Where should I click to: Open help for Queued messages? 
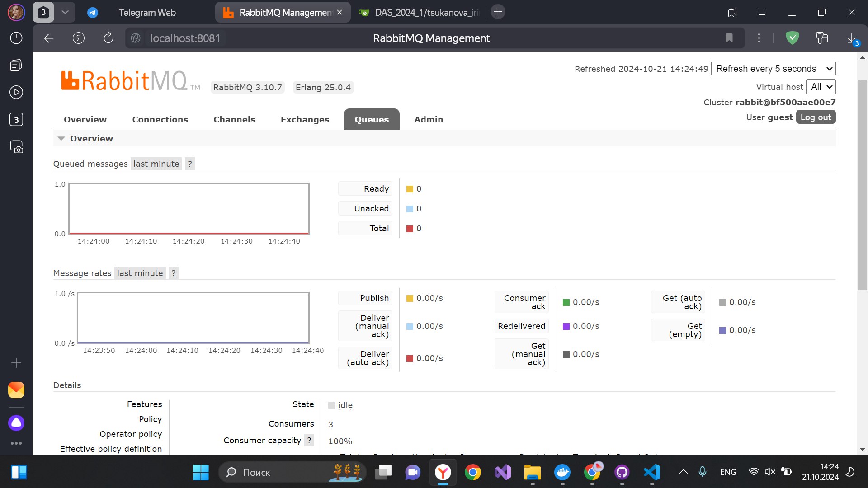pyautogui.click(x=190, y=164)
